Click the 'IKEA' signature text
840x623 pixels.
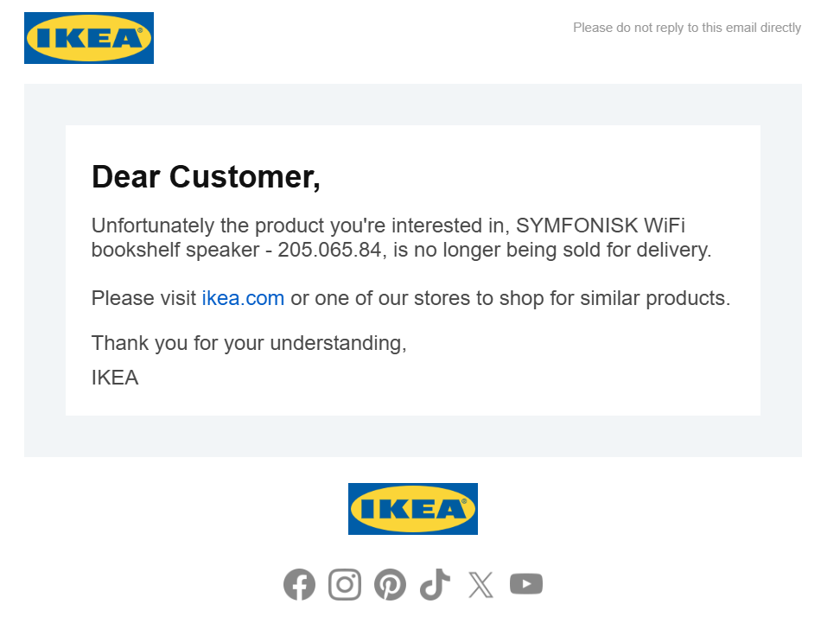click(x=115, y=378)
